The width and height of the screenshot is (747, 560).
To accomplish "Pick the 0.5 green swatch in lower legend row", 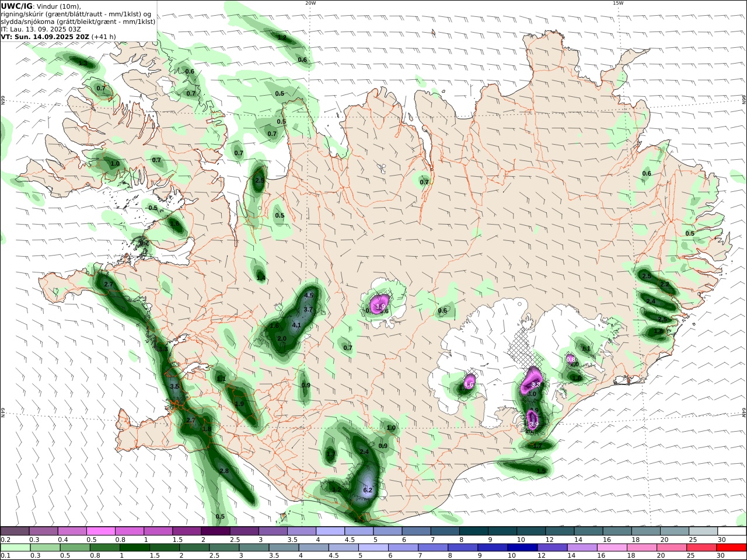I will (x=75, y=547).
